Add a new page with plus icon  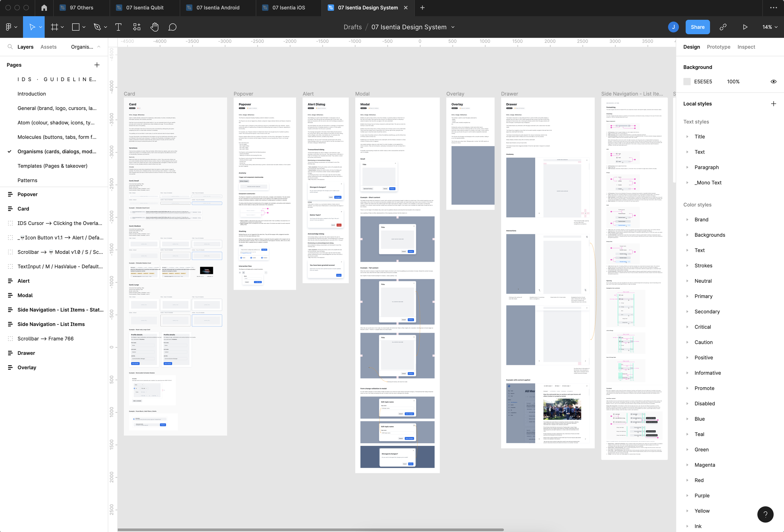pos(97,65)
